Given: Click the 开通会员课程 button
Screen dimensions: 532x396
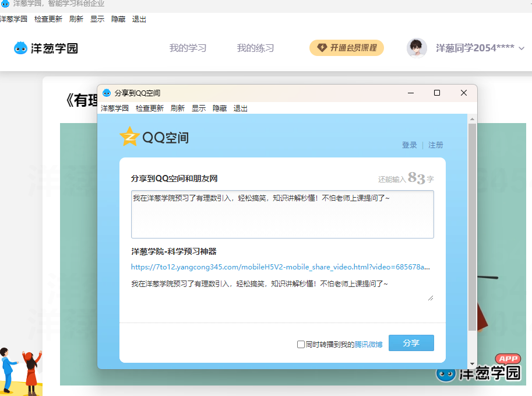Looking at the screenshot, I should click(x=346, y=48).
